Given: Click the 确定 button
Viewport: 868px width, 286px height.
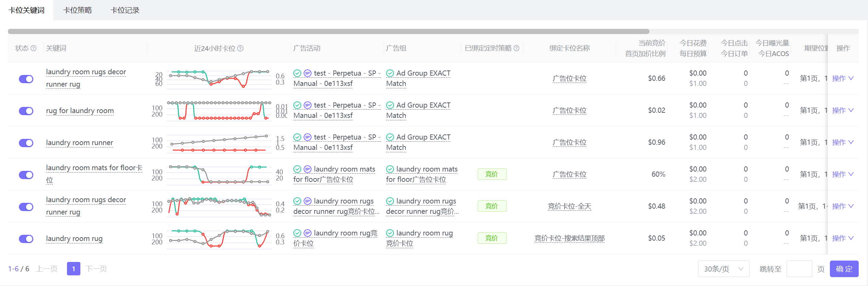Looking at the screenshot, I should 844,269.
